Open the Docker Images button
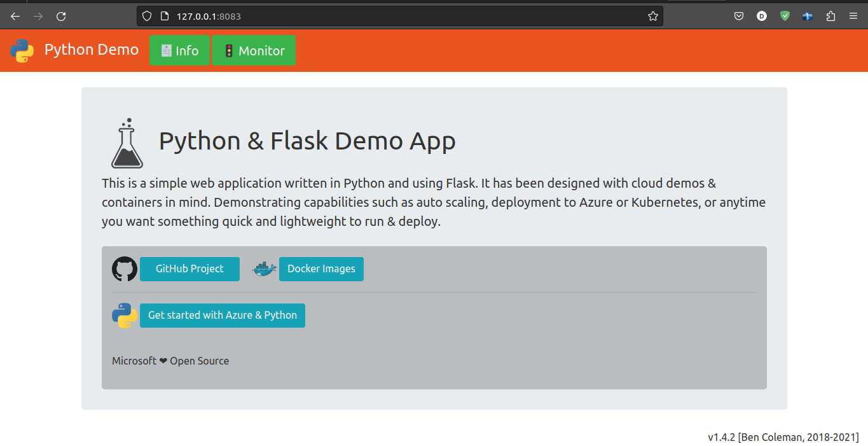 321,269
